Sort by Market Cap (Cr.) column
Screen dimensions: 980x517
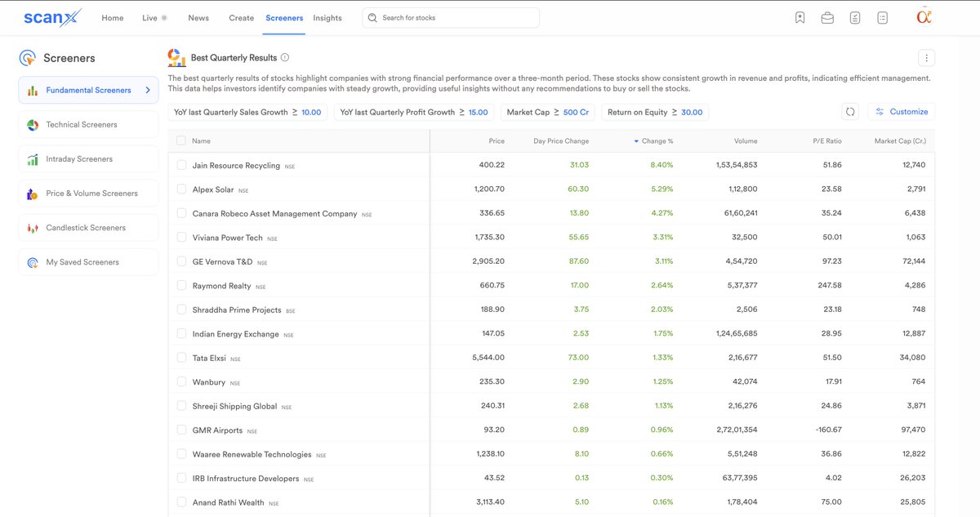coord(899,141)
